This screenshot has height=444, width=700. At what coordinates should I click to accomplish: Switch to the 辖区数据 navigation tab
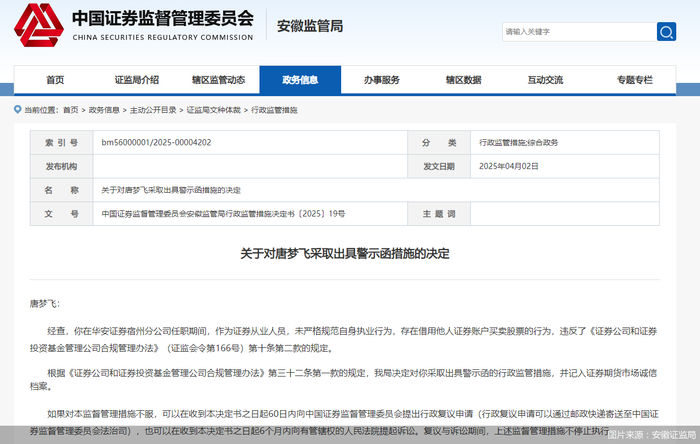click(463, 80)
